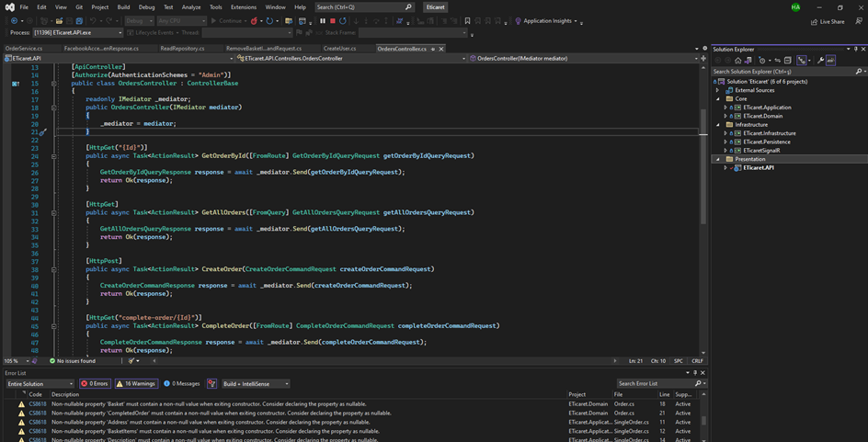Toggle the 0 Messages filter button
The height and width of the screenshot is (442, 868).
coord(181,383)
